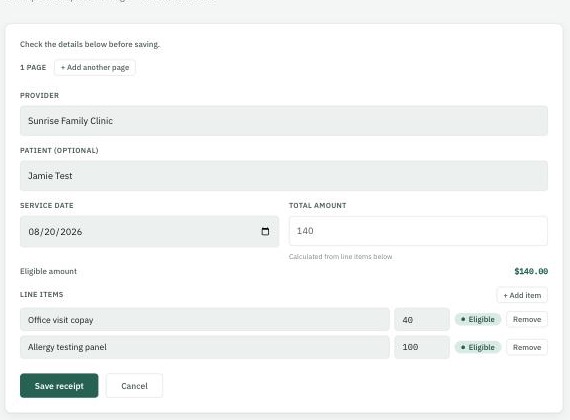The image size is (570, 420).
Task: Toggle Eligible badge for Allergy testing panel
Action: (478, 347)
